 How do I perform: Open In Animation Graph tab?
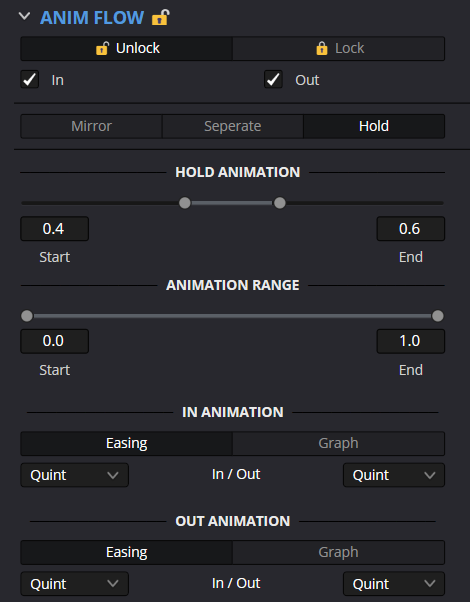[339, 443]
